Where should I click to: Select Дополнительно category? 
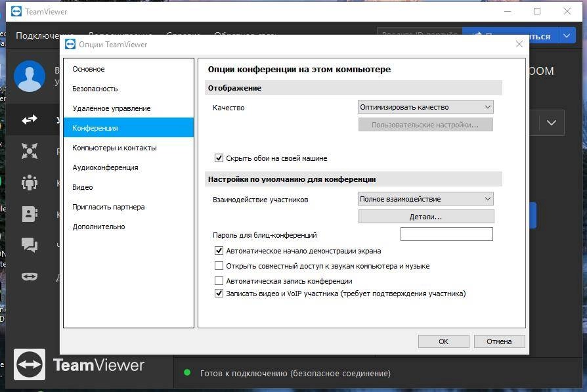[x=129, y=227]
